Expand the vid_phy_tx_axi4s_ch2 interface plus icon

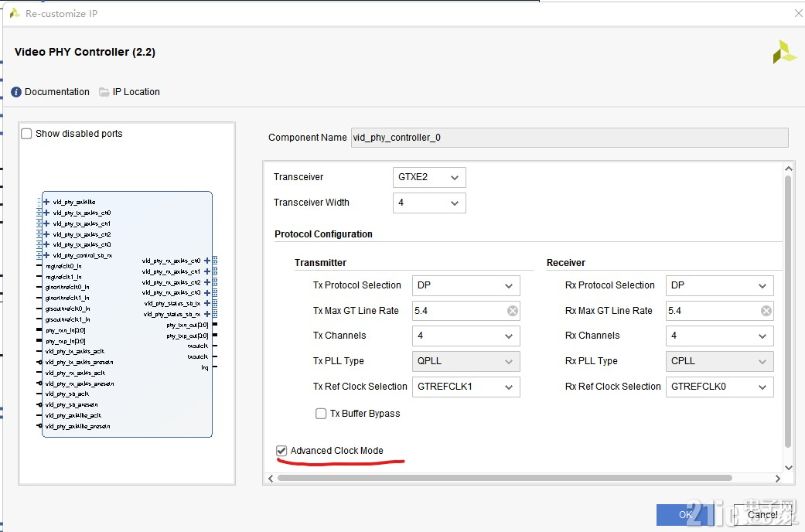[x=46, y=234]
